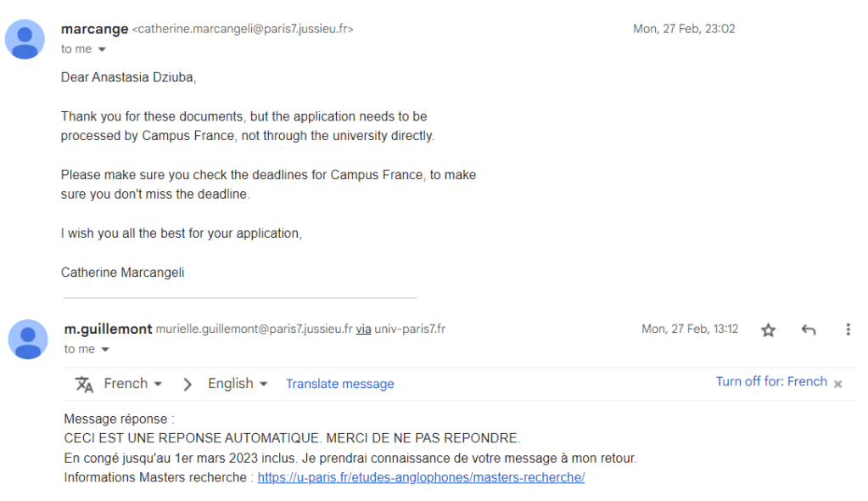The width and height of the screenshot is (868, 501).
Task: Expand recipient details under marcange
Action: (102, 49)
